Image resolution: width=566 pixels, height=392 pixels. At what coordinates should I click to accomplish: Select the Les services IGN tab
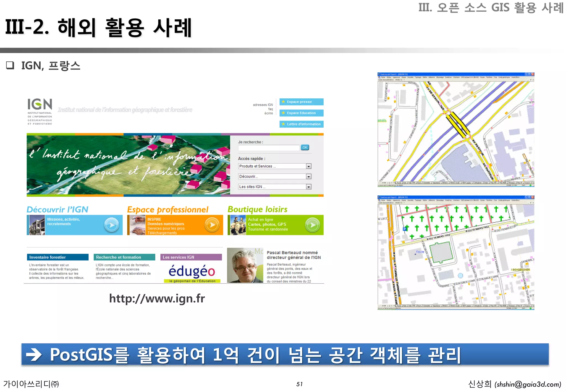[191, 257]
